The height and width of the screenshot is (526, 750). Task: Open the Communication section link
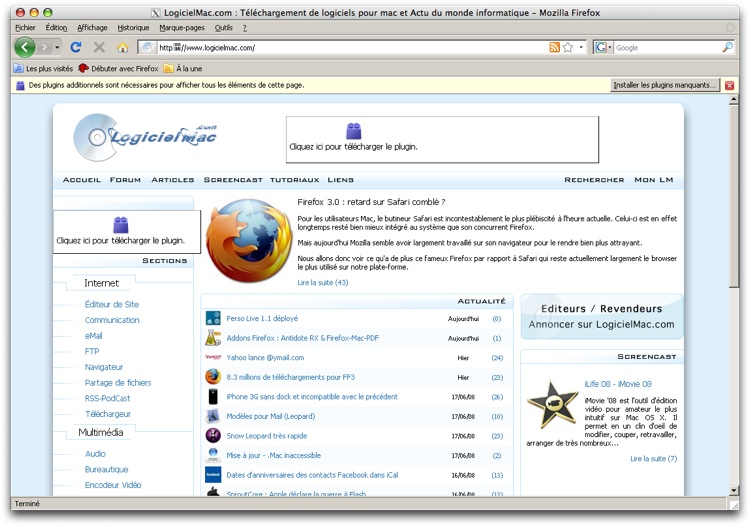click(x=112, y=320)
